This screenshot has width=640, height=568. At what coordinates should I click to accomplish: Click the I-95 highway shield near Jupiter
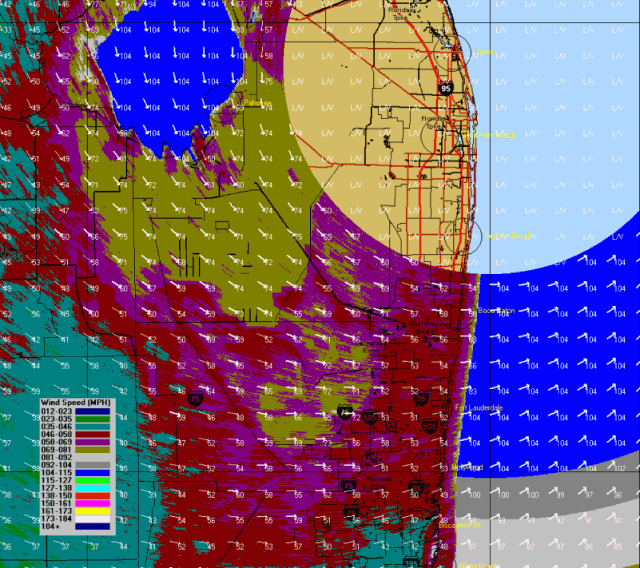(444, 88)
